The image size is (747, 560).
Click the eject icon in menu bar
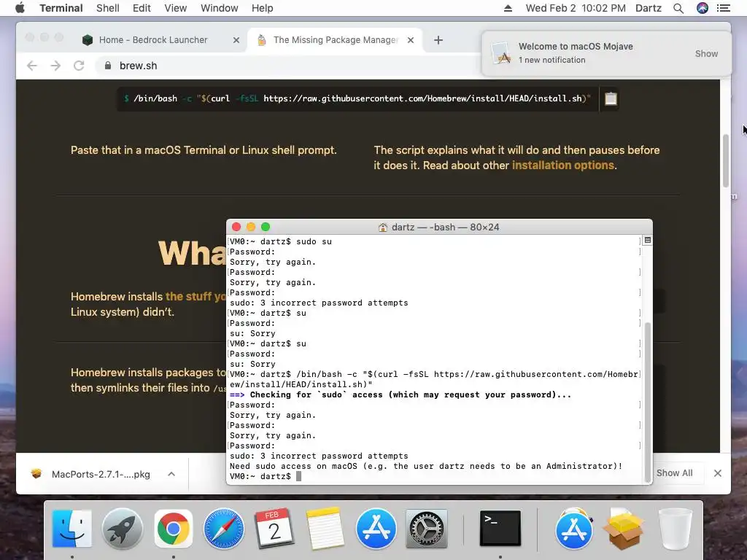(x=508, y=8)
